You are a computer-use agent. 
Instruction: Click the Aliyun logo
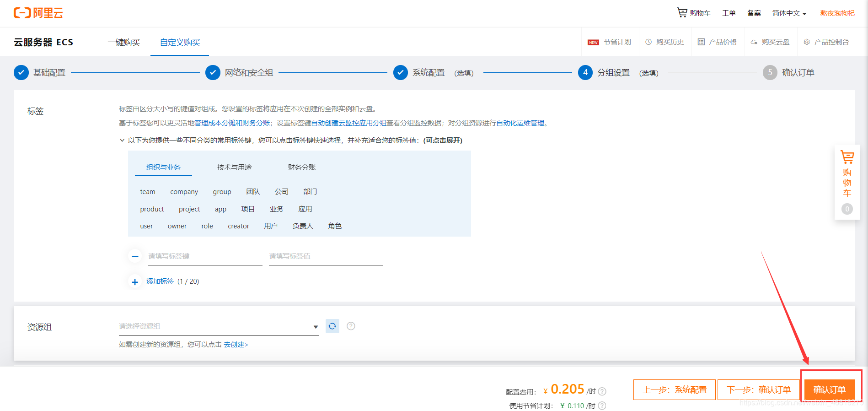[38, 13]
